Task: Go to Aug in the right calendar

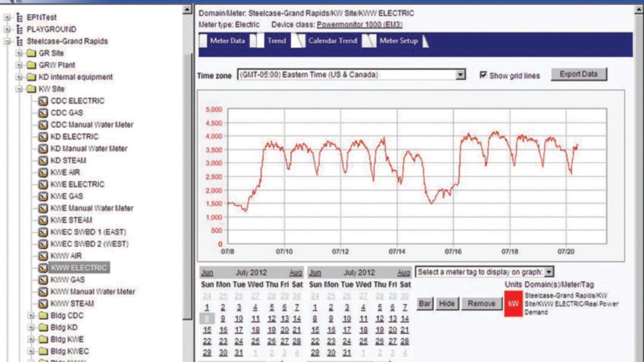Action: [403, 272]
